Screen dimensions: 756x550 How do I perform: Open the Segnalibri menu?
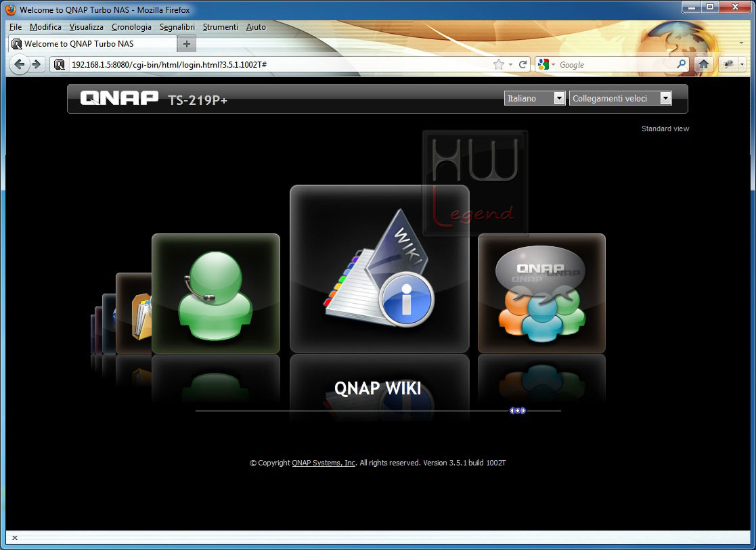click(x=177, y=27)
